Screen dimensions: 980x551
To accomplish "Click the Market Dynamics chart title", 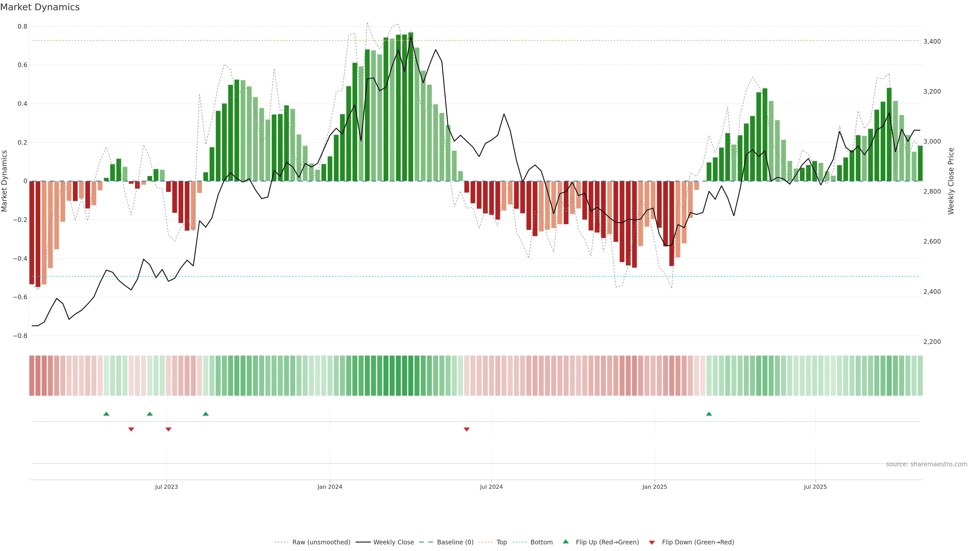I will coord(40,7).
